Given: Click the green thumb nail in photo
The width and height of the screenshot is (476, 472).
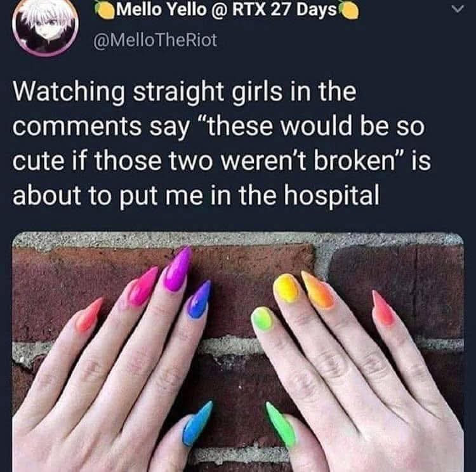Looking at the screenshot, I should (280, 424).
